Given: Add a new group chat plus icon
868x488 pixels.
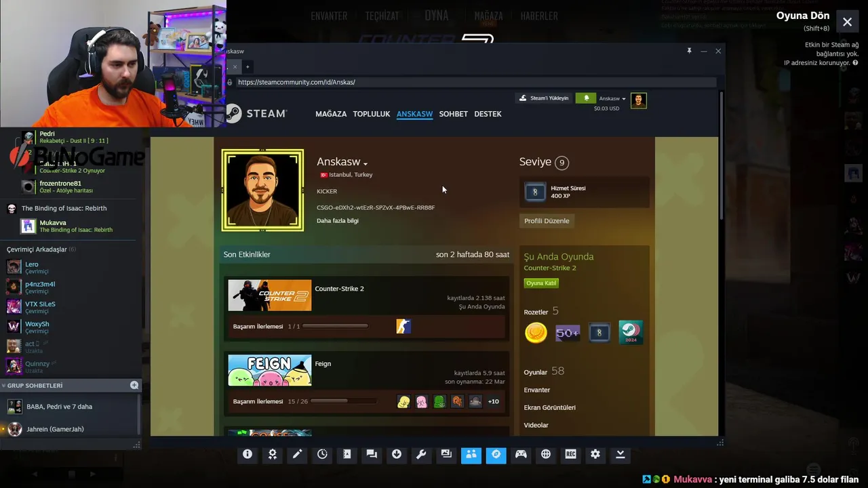Looking at the screenshot, I should coord(134,385).
